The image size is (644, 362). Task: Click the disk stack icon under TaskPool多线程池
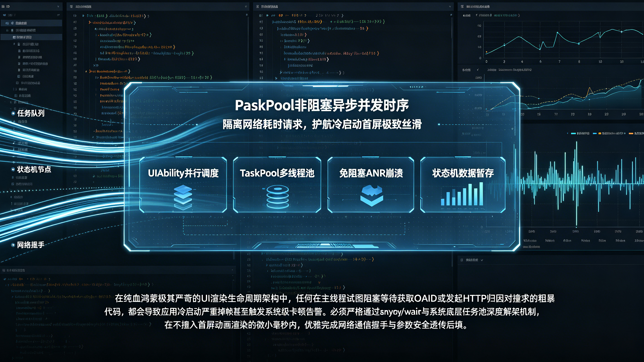(x=277, y=197)
